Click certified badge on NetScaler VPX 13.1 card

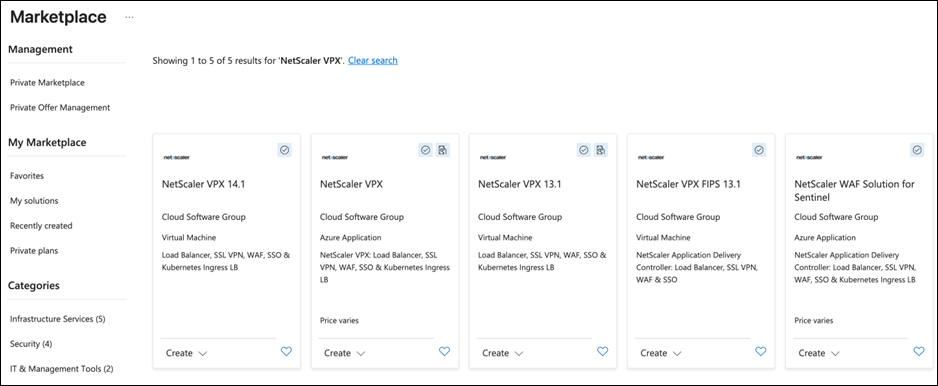(584, 150)
